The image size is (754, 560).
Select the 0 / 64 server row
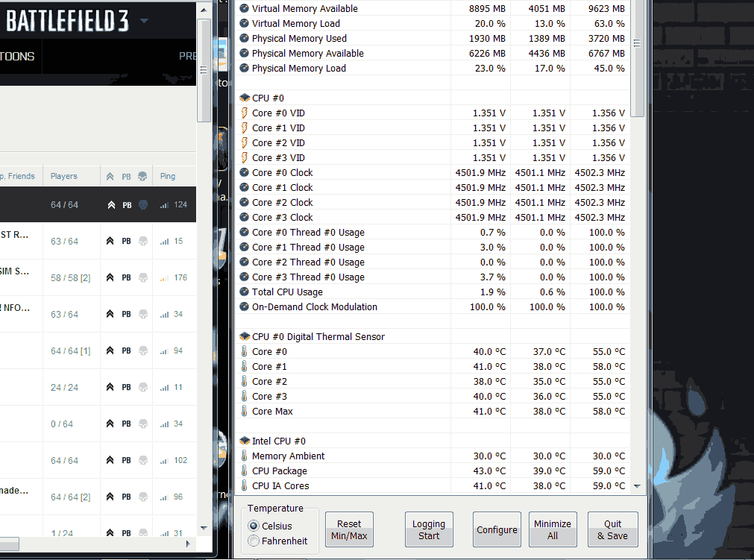tap(98, 424)
